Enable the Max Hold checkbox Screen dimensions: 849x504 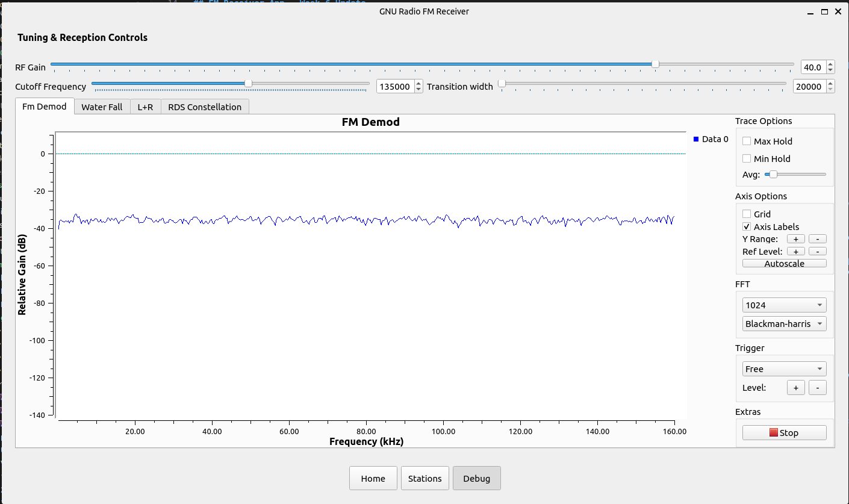click(747, 141)
